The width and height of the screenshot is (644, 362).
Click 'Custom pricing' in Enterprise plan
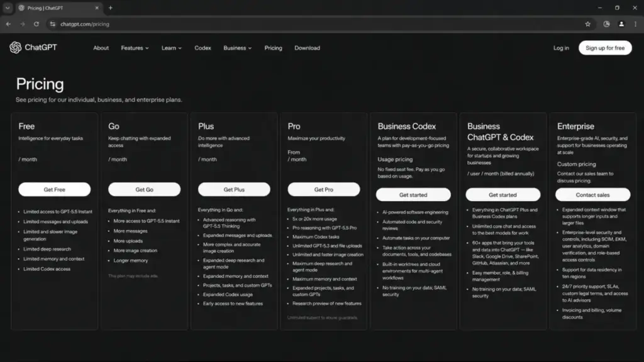tap(576, 164)
